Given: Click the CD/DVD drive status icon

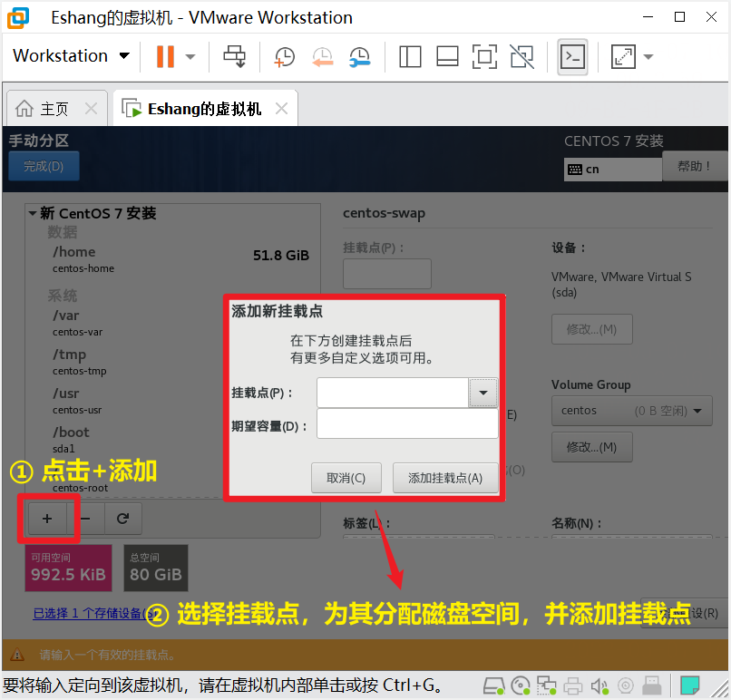Looking at the screenshot, I should point(521,685).
